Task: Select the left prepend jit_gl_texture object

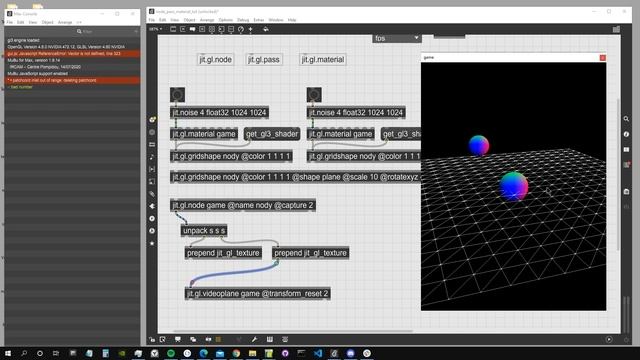Action: [x=223, y=253]
